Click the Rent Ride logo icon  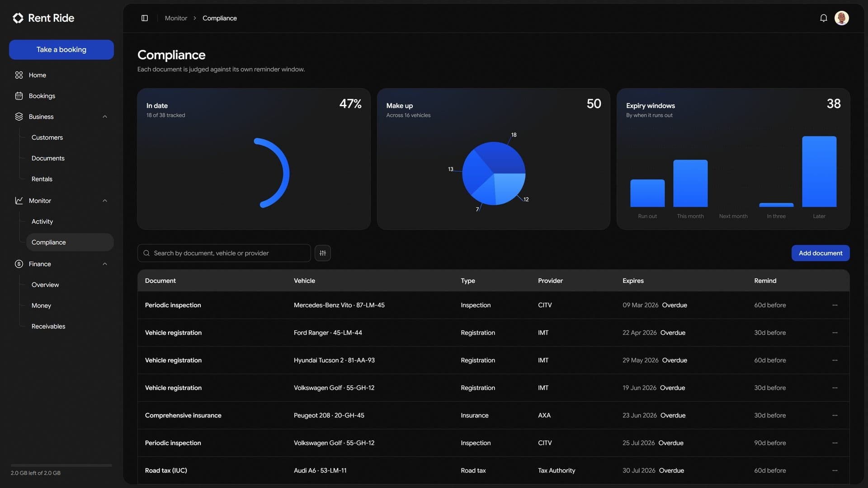[x=18, y=18]
